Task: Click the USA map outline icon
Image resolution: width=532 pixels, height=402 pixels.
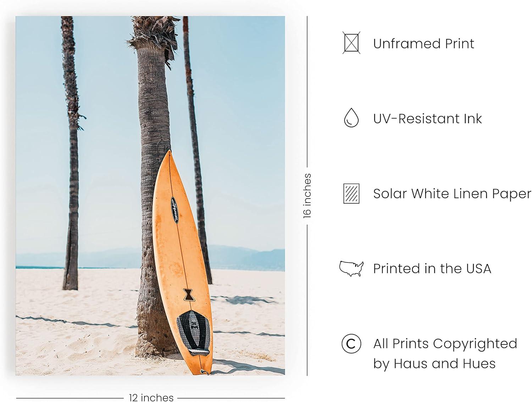Action: coord(351,269)
